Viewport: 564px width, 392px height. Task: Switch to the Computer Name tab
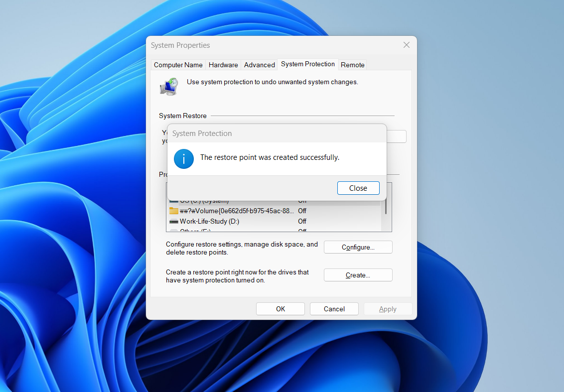coord(178,65)
